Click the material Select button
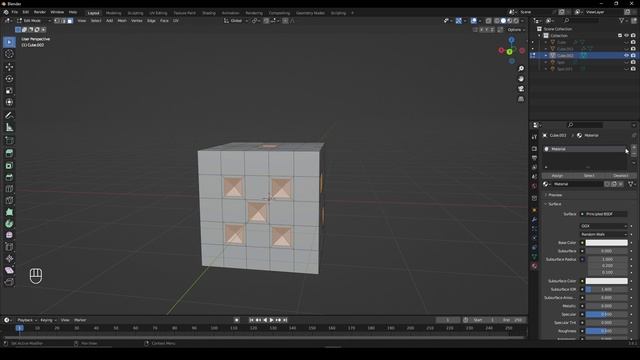This screenshot has height=360, width=640. pos(589,176)
